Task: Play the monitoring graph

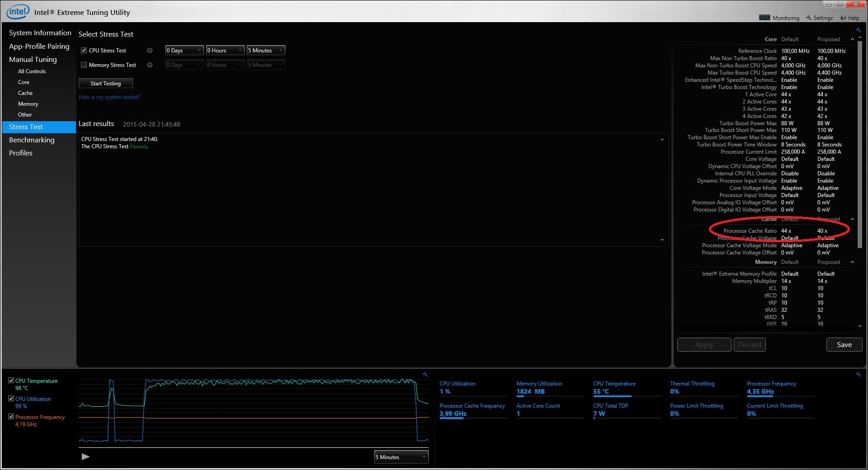Action: point(85,456)
